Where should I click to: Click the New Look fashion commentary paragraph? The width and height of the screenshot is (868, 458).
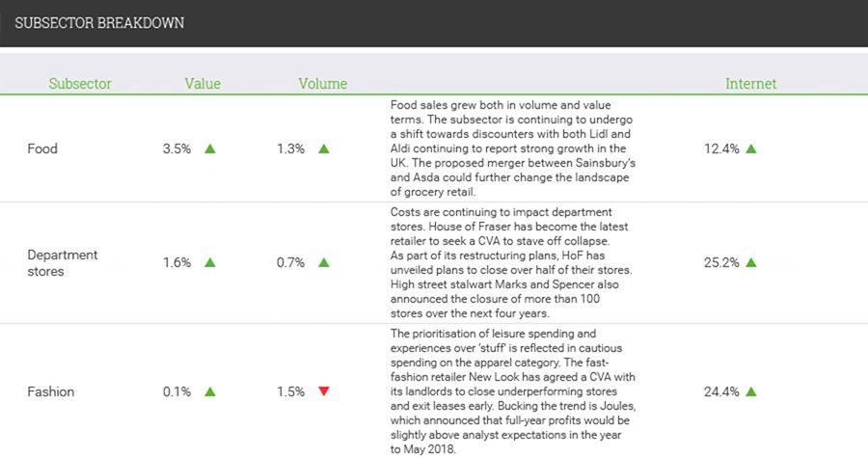pos(513,391)
